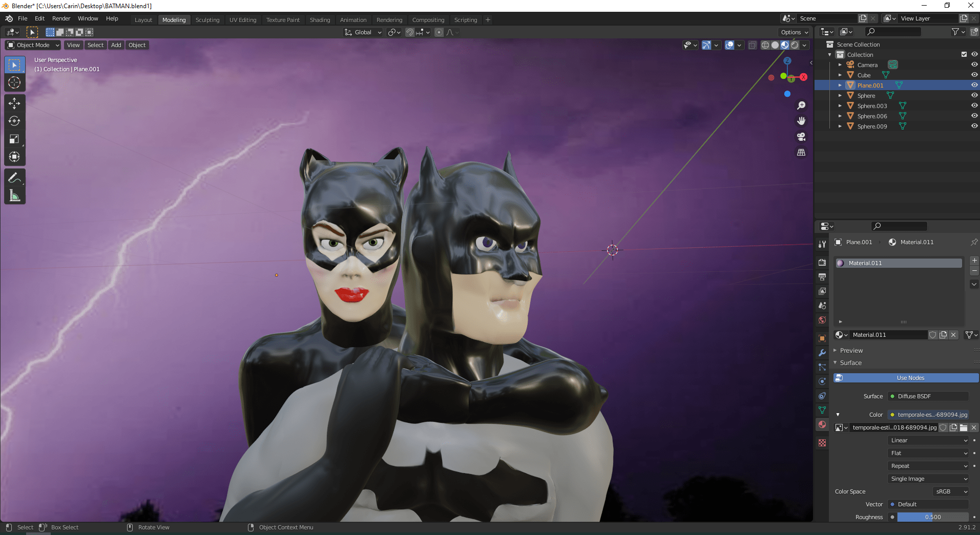Open the File menu

[x=23, y=18]
